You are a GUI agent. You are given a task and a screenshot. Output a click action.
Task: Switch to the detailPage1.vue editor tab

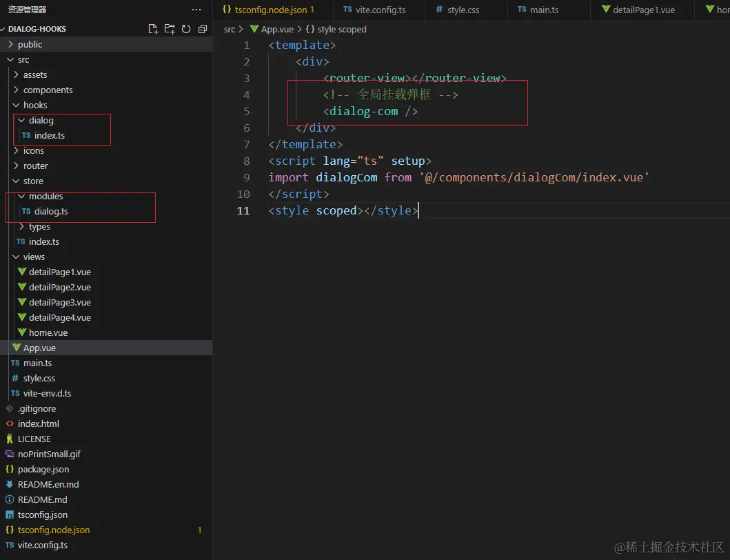(x=642, y=10)
